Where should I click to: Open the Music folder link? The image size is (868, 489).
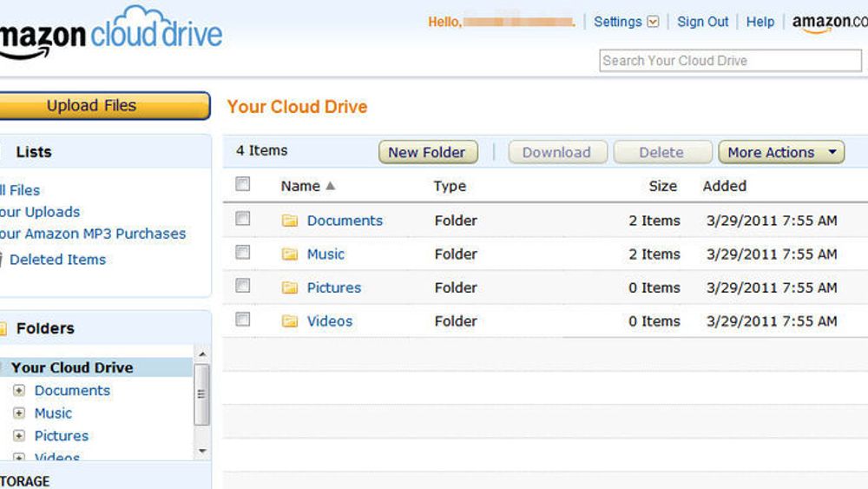pos(325,254)
